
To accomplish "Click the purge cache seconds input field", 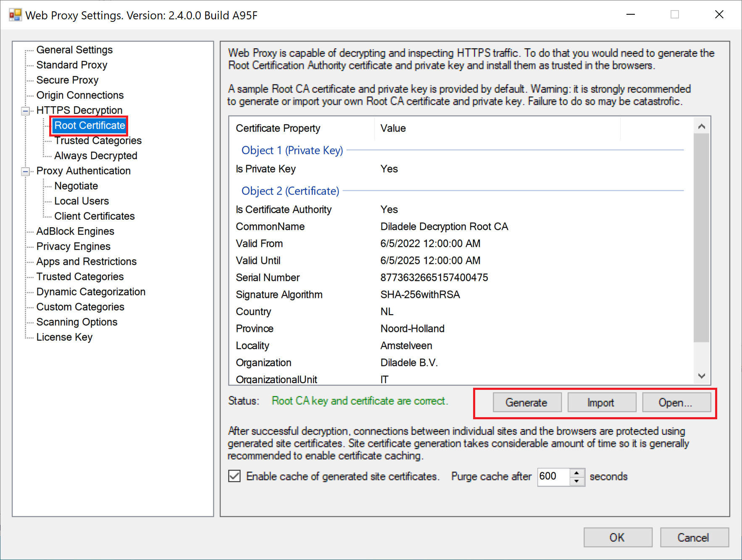I will coord(554,476).
